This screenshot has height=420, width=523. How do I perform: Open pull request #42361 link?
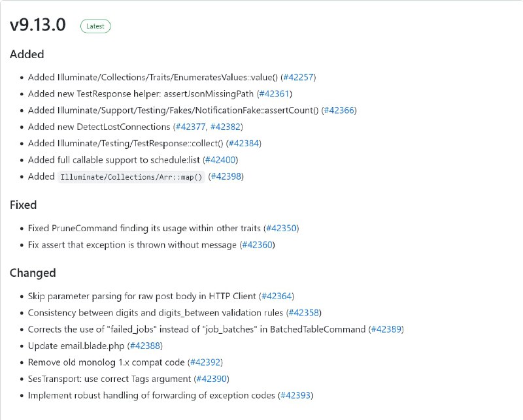(274, 94)
